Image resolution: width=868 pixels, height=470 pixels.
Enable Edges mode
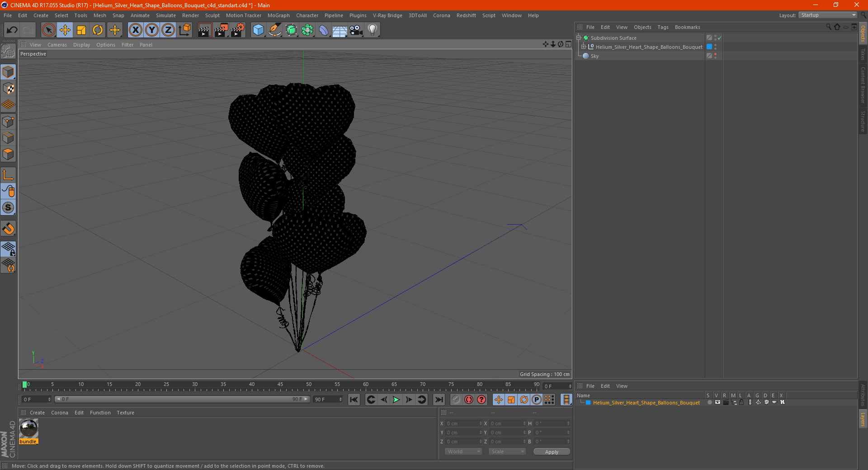click(x=8, y=137)
